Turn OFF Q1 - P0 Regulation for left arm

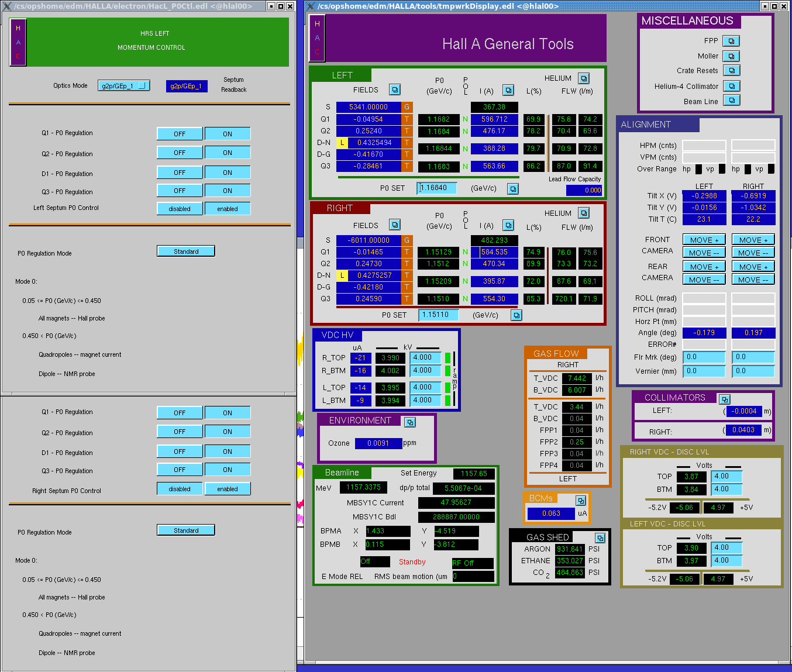[x=180, y=134]
